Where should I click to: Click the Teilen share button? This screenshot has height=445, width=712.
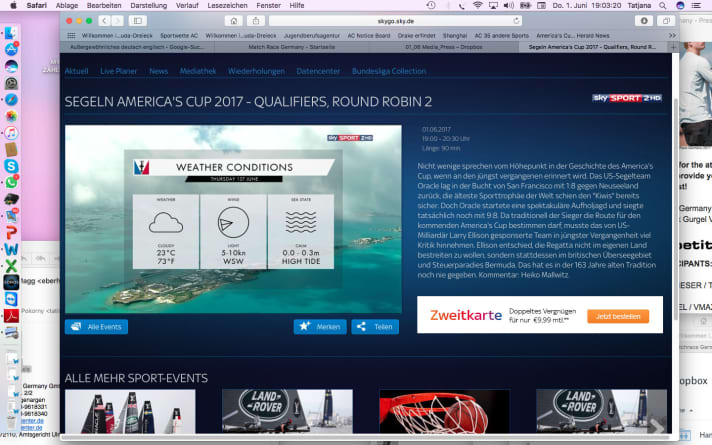375,327
